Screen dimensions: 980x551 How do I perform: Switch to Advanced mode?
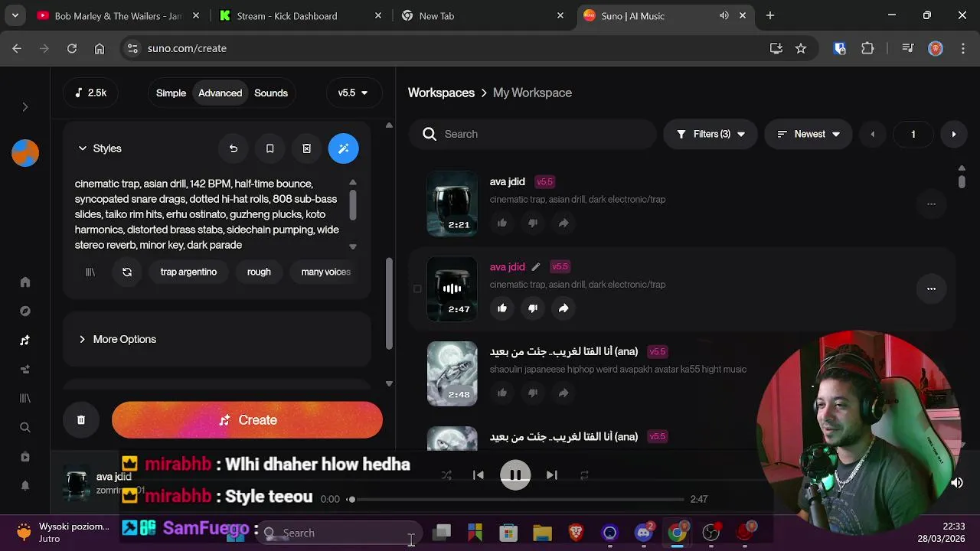(x=220, y=93)
